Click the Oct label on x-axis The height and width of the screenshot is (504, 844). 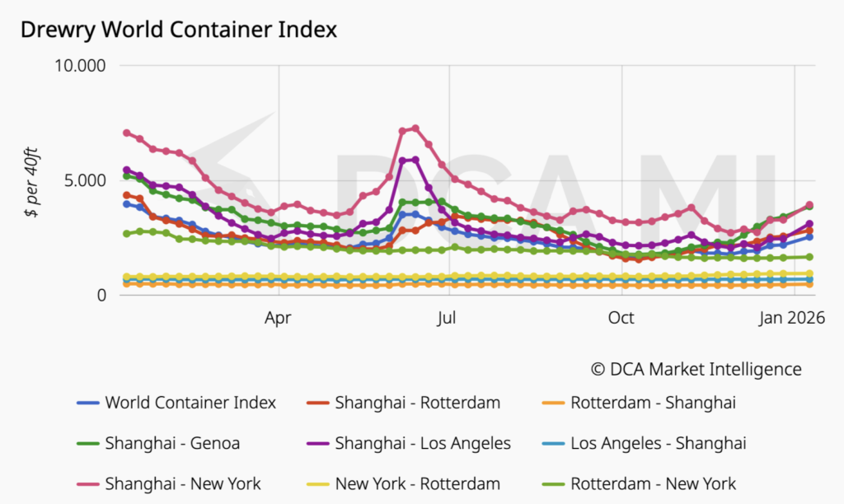tap(621, 318)
